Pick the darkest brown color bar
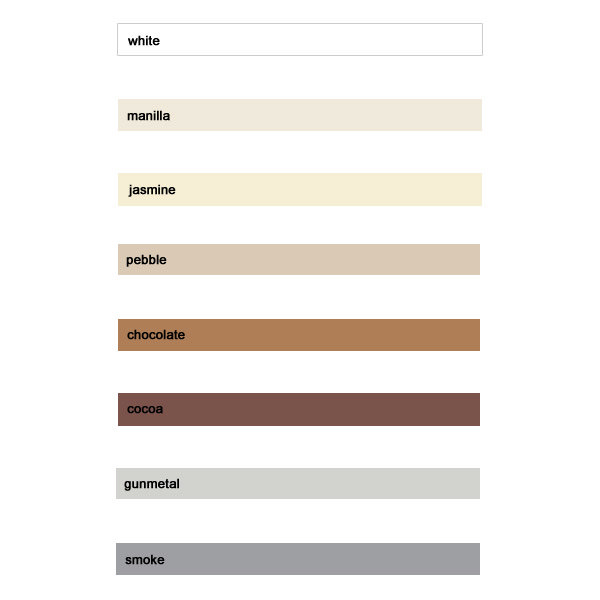This screenshot has width=600, height=600. (299, 409)
